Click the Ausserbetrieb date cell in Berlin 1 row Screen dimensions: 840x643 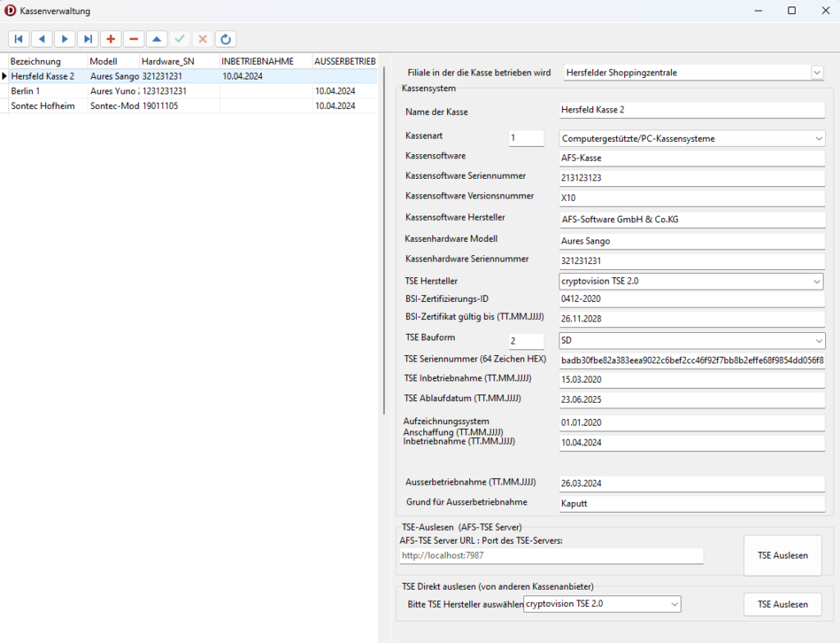coord(345,91)
